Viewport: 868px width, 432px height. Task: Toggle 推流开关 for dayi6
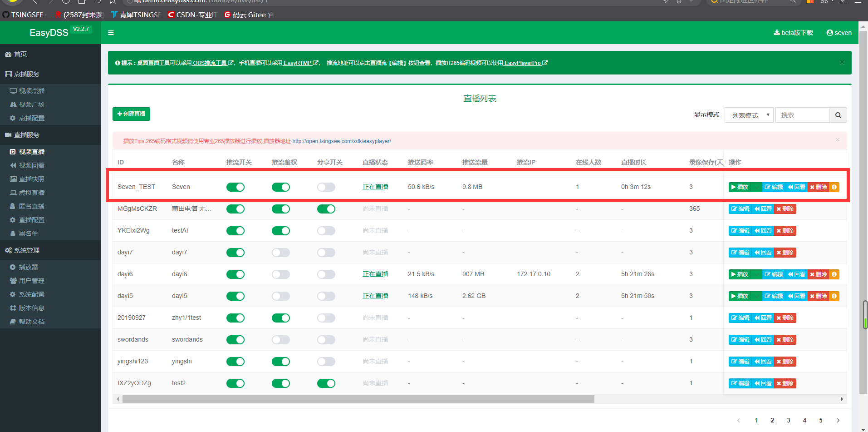pyautogui.click(x=235, y=274)
